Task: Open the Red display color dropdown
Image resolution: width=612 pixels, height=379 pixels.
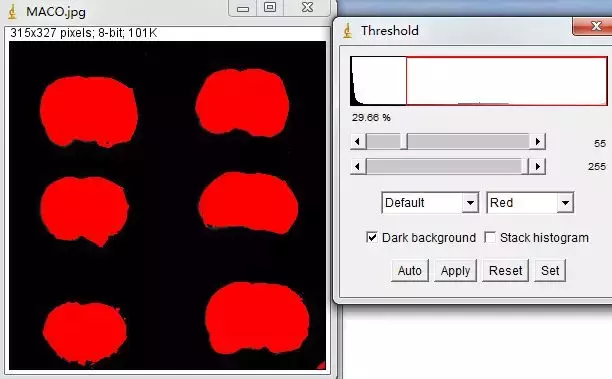Action: (530, 203)
